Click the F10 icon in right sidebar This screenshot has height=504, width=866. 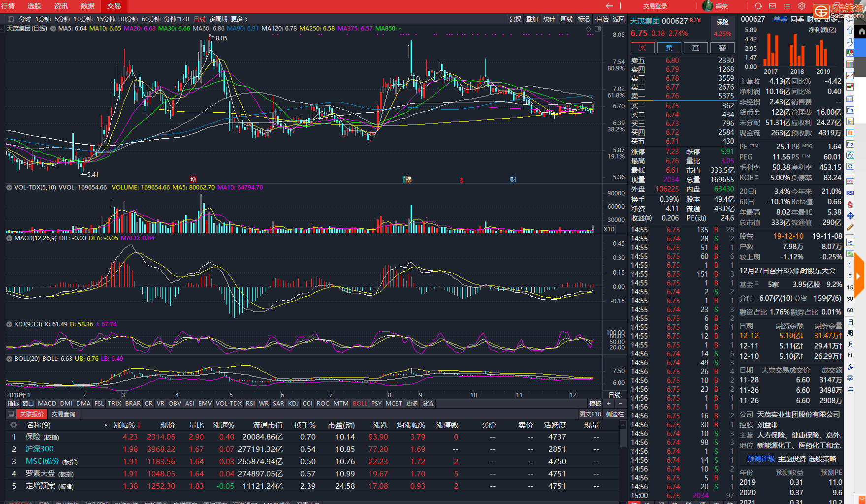(850, 110)
